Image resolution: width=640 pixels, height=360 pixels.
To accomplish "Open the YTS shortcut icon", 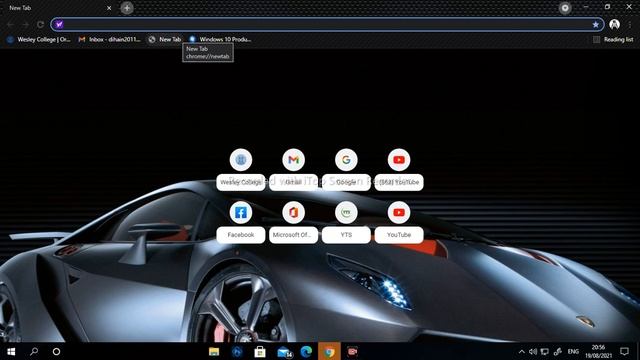I will (346, 212).
